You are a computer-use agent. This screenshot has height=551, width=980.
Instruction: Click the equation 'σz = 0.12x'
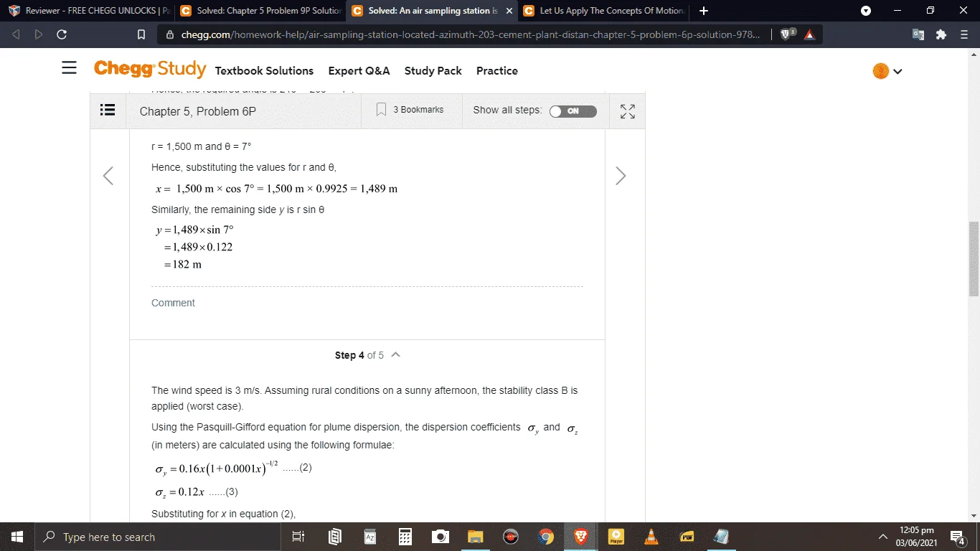180,492
